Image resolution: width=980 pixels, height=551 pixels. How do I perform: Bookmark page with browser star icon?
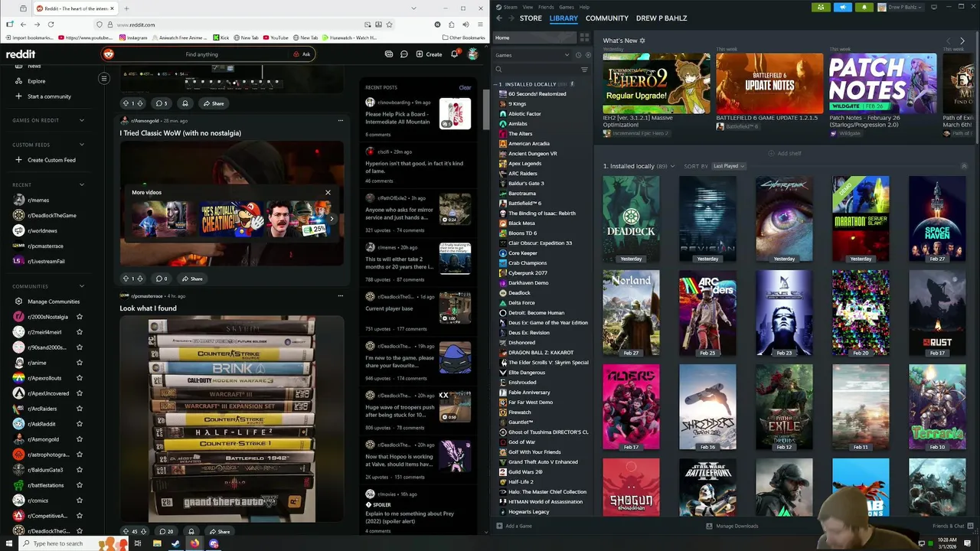[x=390, y=24]
